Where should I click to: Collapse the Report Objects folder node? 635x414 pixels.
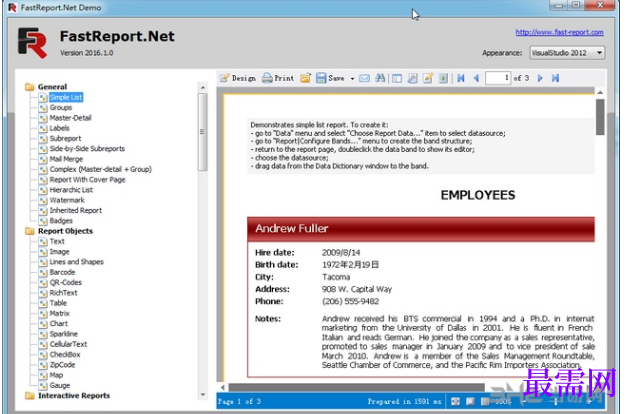pos(30,231)
